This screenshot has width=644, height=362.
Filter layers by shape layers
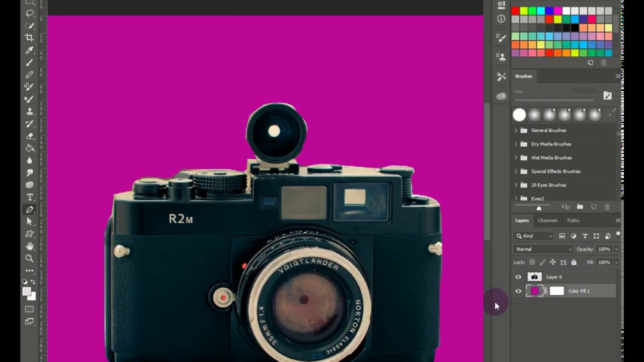pos(596,236)
